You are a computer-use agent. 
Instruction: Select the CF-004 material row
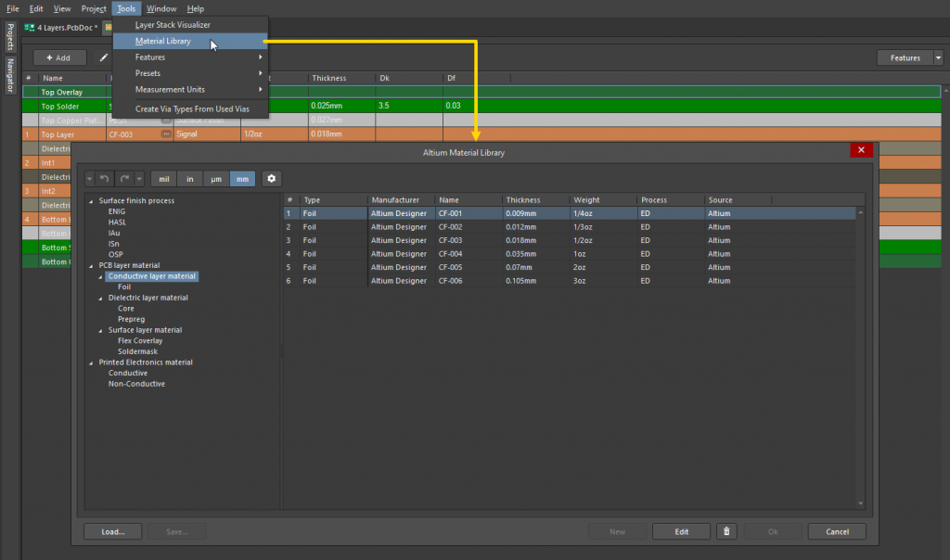pos(570,254)
